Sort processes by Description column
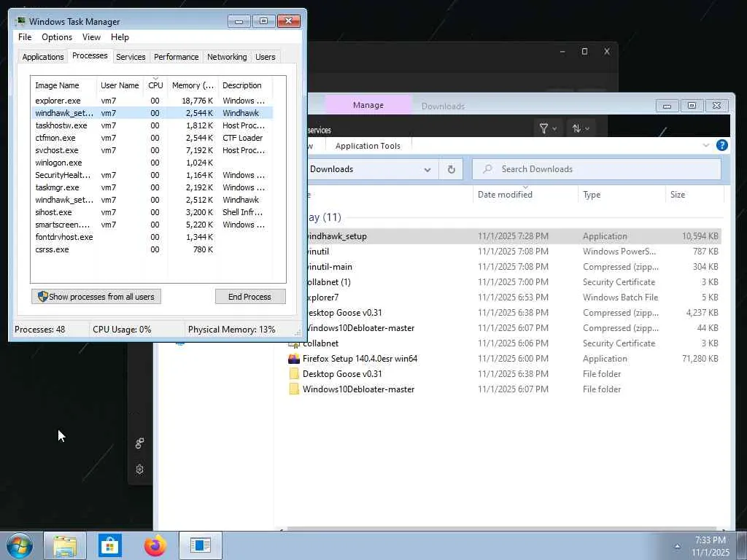The width and height of the screenshot is (747, 560). point(245,85)
